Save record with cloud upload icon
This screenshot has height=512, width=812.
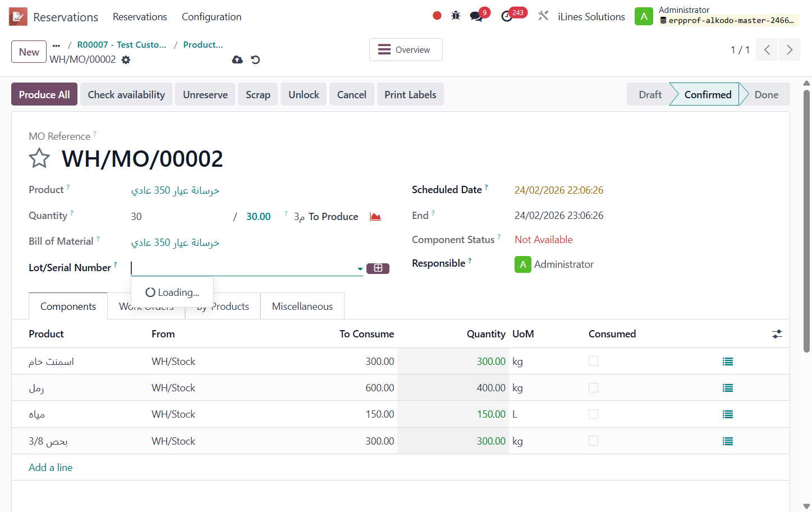237,60
